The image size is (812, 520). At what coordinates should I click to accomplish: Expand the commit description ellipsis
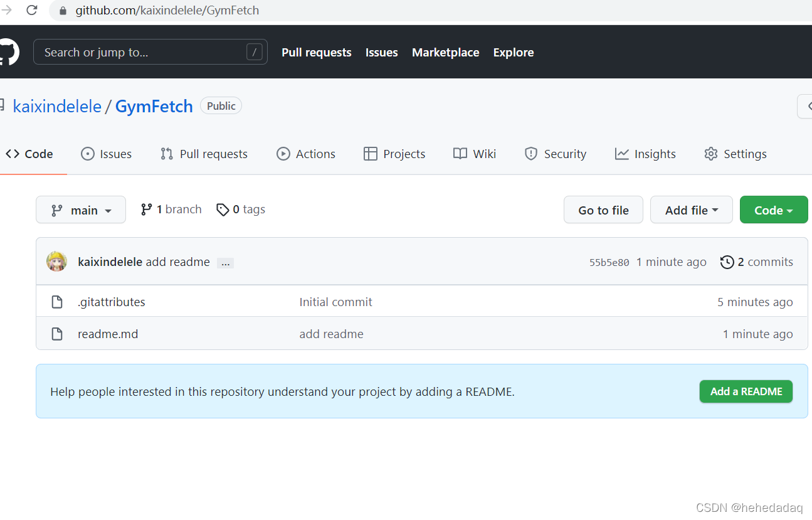click(x=226, y=263)
